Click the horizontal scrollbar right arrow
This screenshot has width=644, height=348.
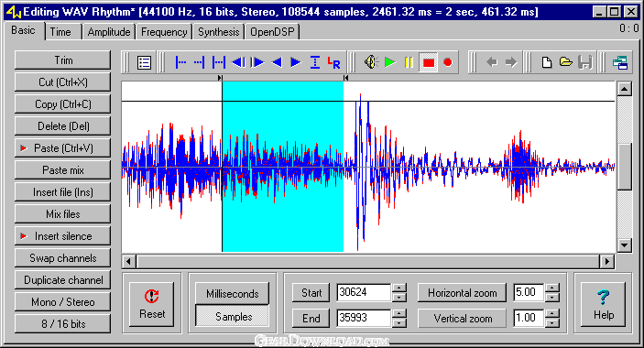[607, 261]
